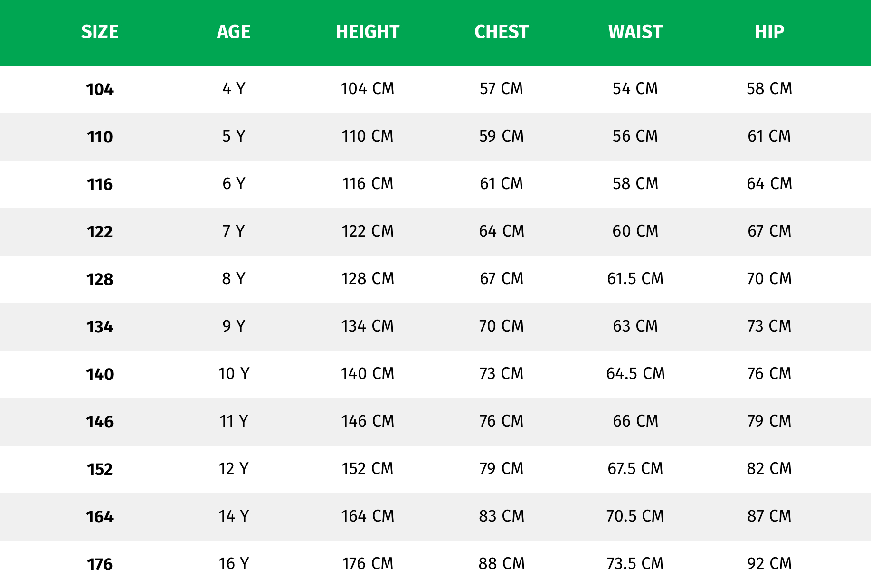Select the bold size 140 cell
This screenshot has width=871, height=588.
click(100, 374)
